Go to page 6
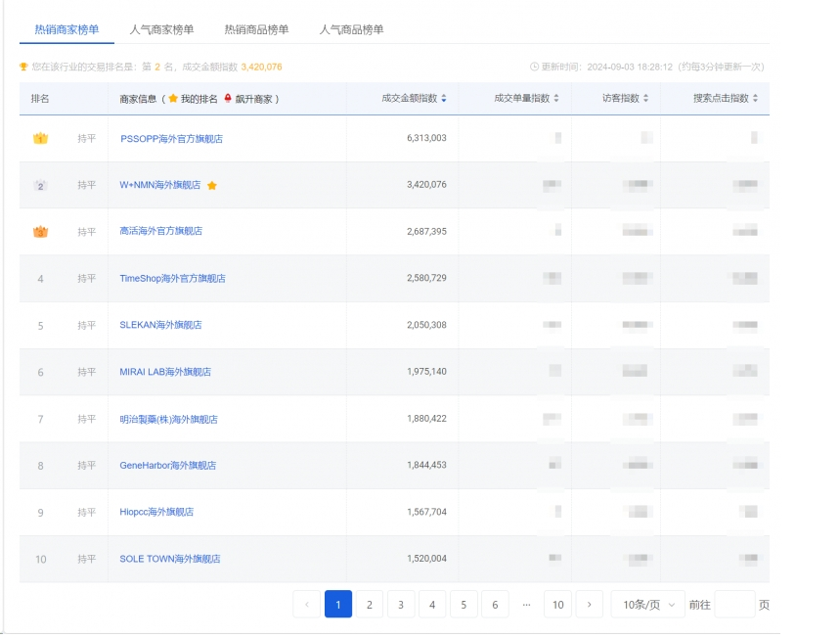The width and height of the screenshot is (840, 638). coord(495,604)
